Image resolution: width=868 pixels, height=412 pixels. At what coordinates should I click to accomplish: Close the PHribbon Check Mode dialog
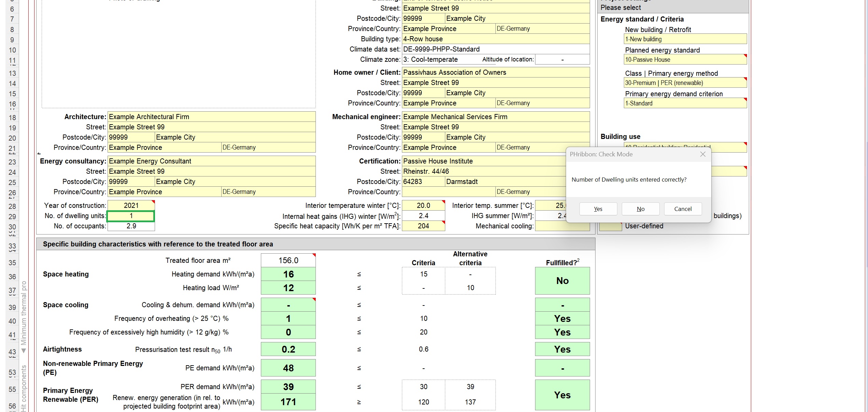click(x=702, y=154)
